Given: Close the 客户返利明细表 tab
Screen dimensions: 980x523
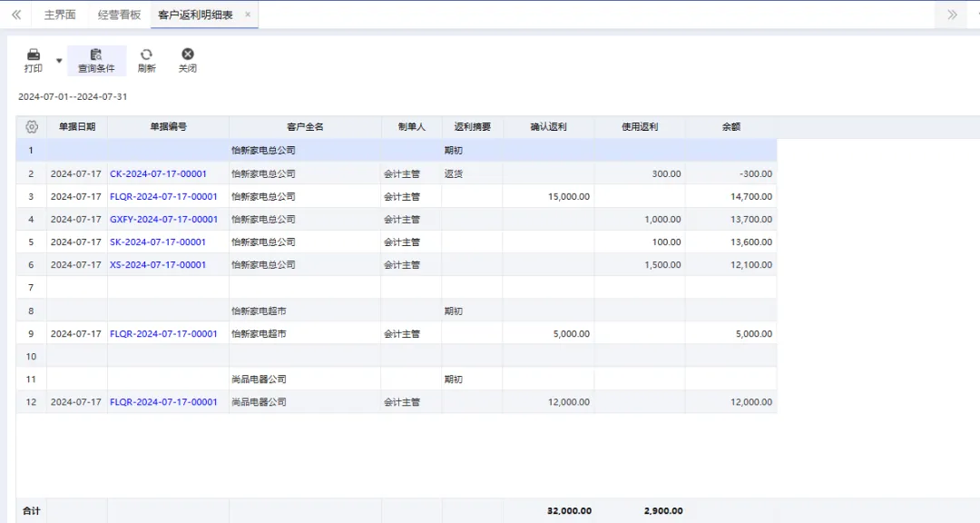Looking at the screenshot, I should (248, 15).
